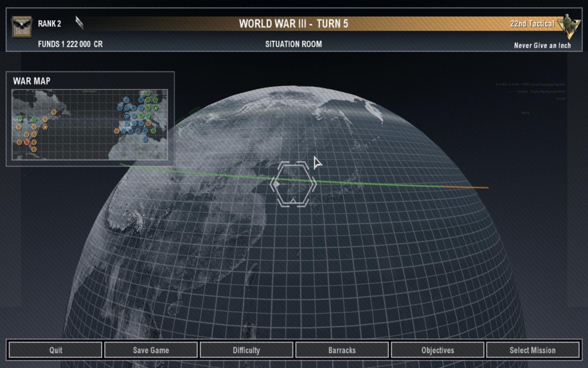The image size is (588, 368).
Task: Select the red-slashed orange hex in North America
Action: (26, 143)
